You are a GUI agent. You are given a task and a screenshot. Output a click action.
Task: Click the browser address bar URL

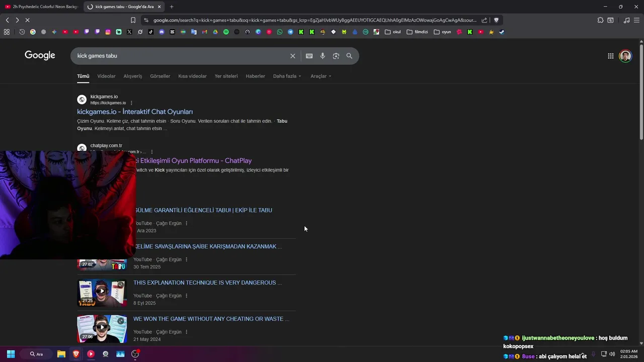314,20
